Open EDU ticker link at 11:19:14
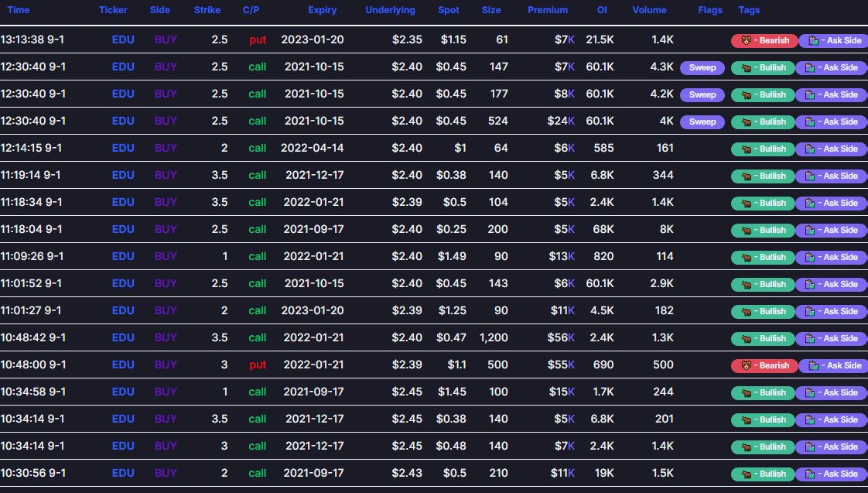 click(123, 175)
